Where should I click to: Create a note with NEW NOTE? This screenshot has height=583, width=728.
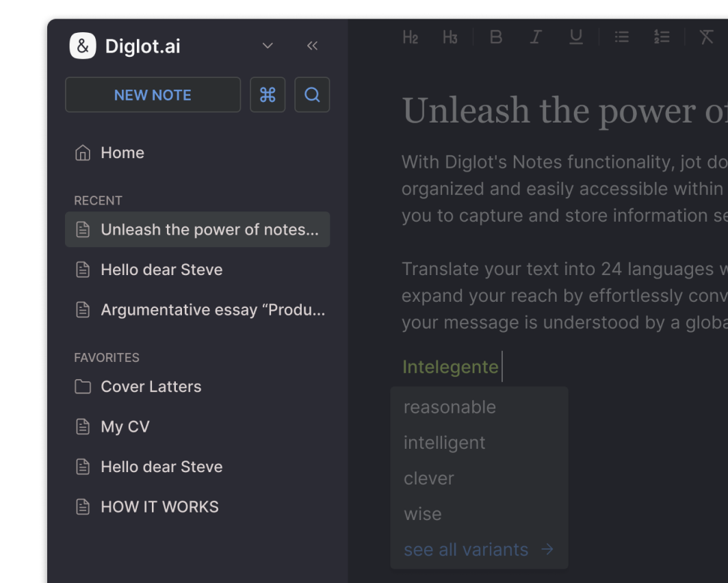pos(153,94)
